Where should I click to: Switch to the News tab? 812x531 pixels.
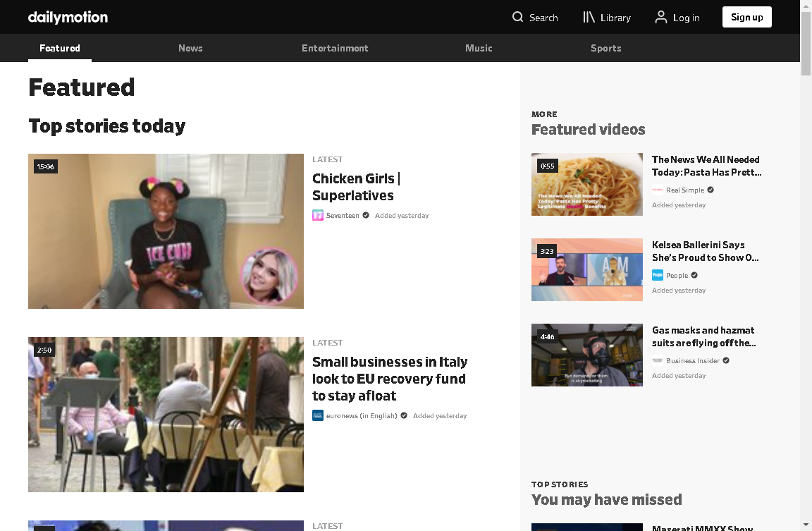coord(190,48)
